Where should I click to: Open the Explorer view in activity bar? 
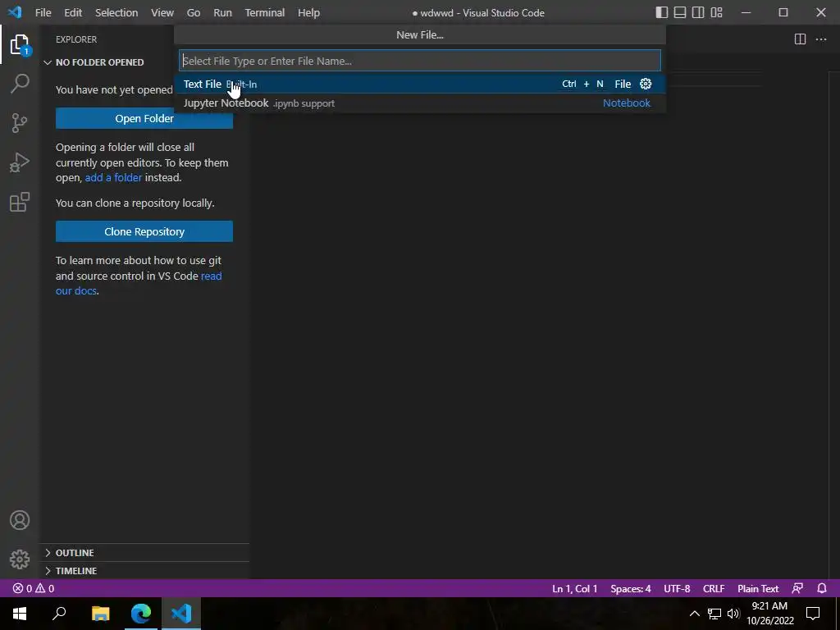[20, 44]
